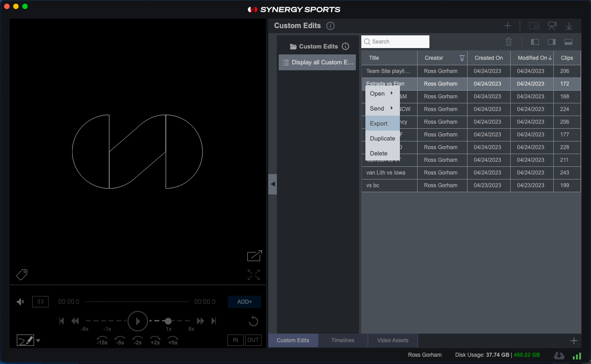Choose Delete from context menu

point(383,153)
